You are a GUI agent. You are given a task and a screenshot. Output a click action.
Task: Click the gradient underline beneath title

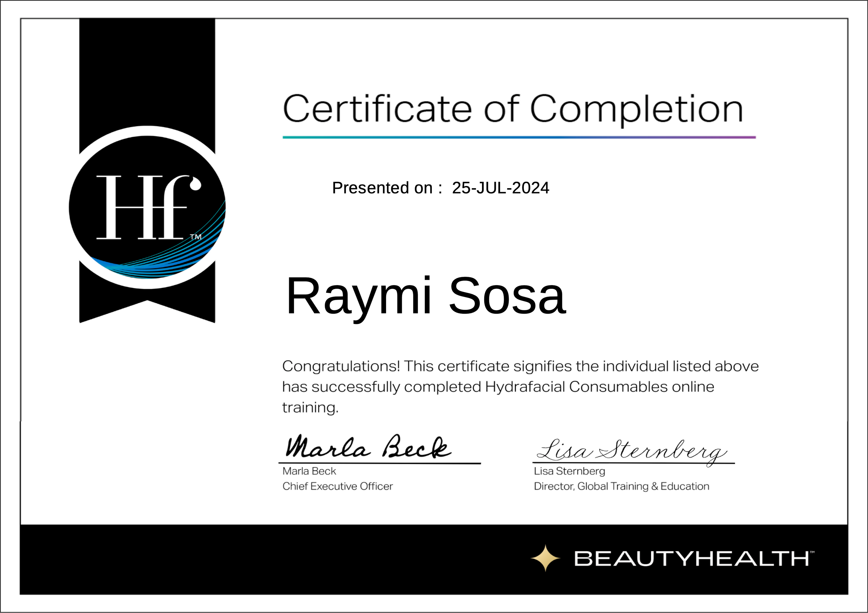(x=519, y=137)
